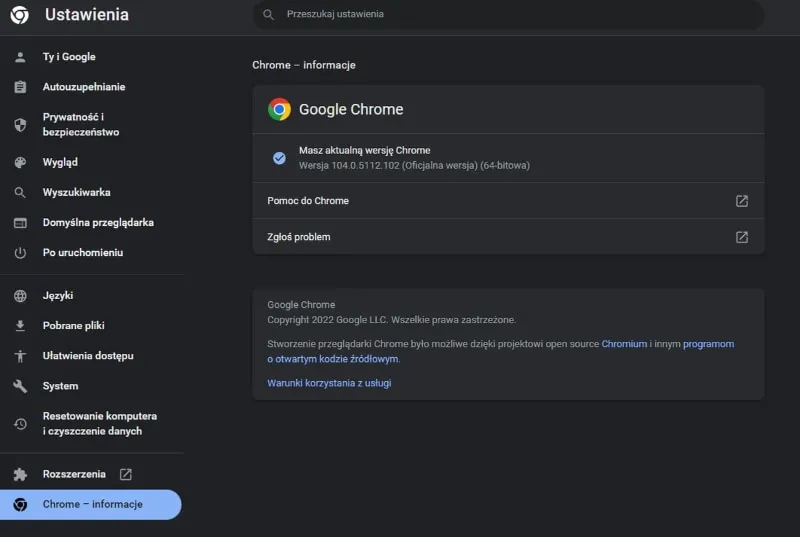Follow the Chromium link
Viewport: 800px width, 537px height.
click(624, 344)
